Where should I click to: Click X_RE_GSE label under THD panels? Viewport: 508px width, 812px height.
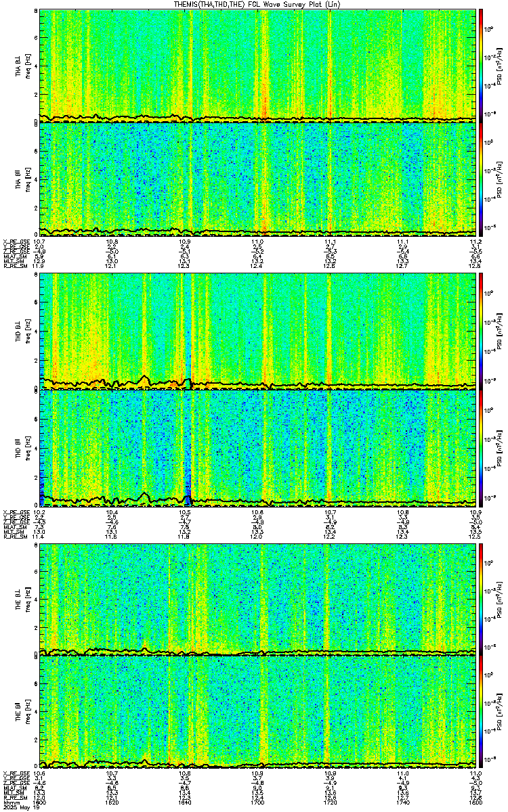pyautogui.click(x=16, y=512)
